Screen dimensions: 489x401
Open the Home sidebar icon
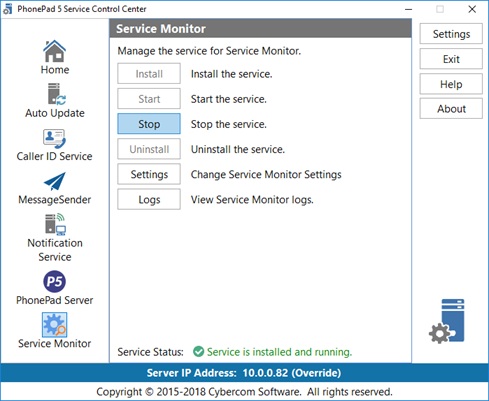pyautogui.click(x=54, y=51)
